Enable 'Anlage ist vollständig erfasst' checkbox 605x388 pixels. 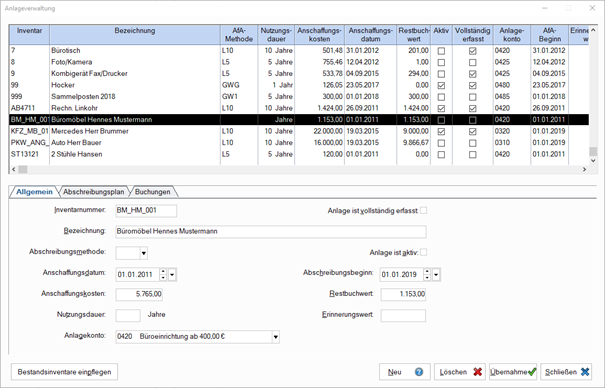[424, 211]
